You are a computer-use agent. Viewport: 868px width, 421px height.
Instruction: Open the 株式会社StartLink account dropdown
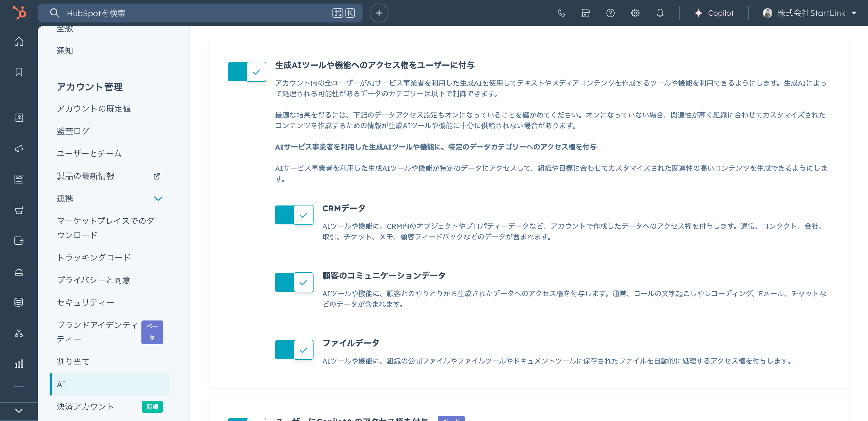pos(809,13)
